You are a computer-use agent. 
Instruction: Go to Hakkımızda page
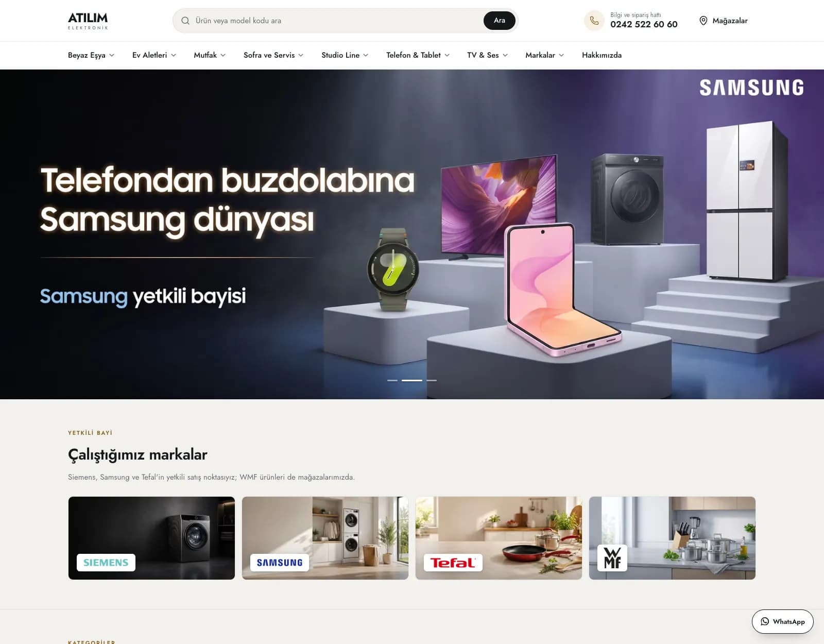click(602, 55)
